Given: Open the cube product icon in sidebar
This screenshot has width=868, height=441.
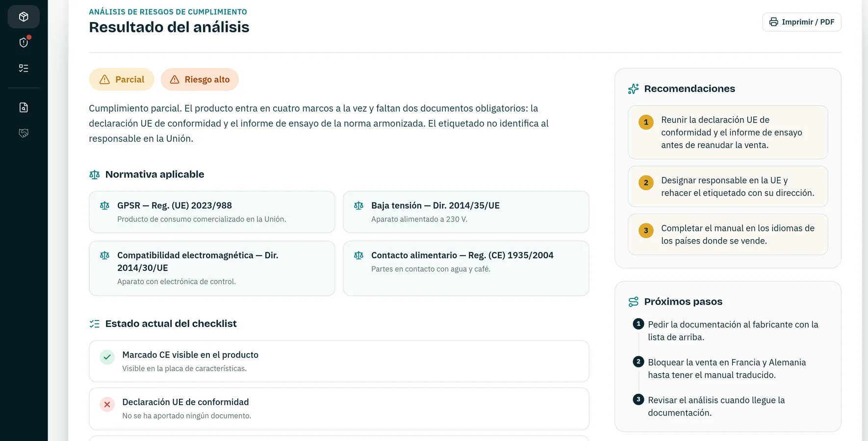Looking at the screenshot, I should (24, 17).
